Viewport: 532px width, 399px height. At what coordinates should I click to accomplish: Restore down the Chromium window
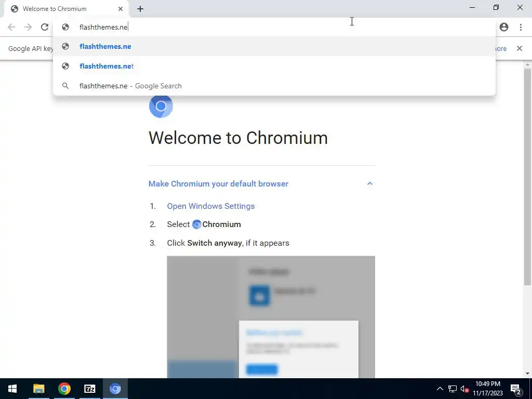click(x=496, y=7)
